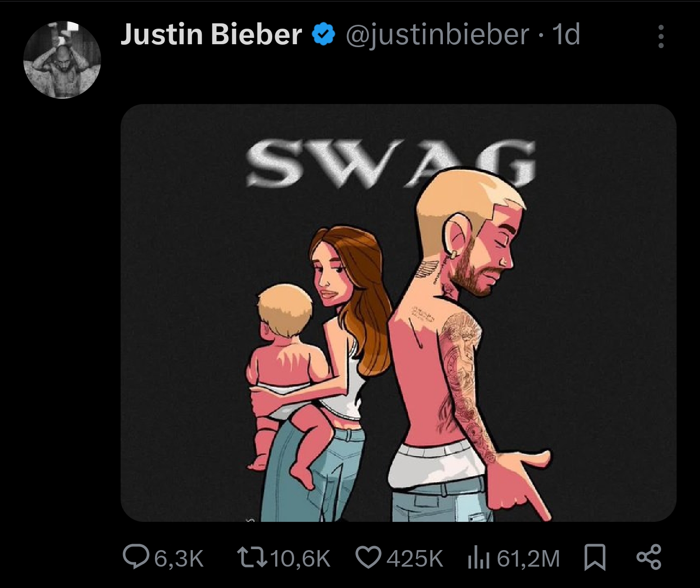Click the blue verified badge

point(323,35)
